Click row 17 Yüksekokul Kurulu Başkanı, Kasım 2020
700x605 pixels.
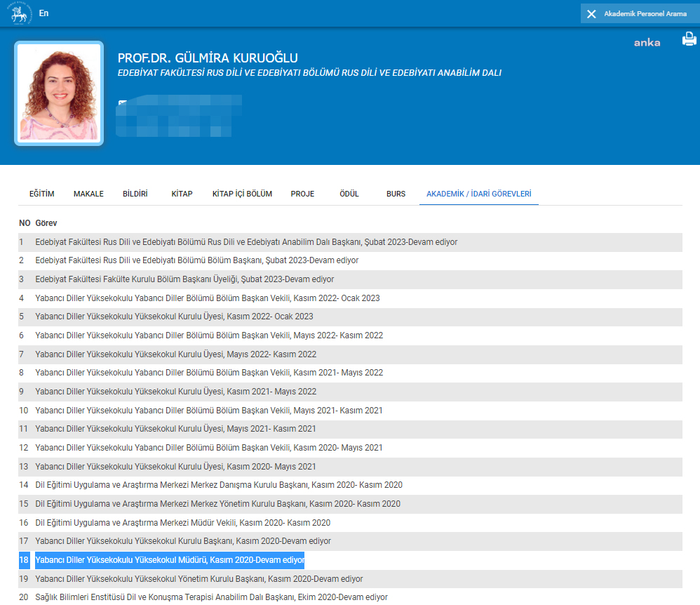[350, 541]
